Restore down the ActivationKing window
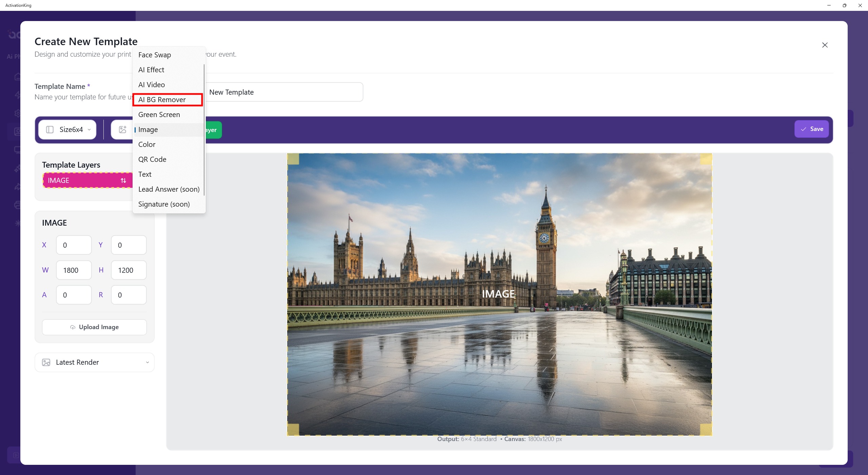 tap(844, 5)
